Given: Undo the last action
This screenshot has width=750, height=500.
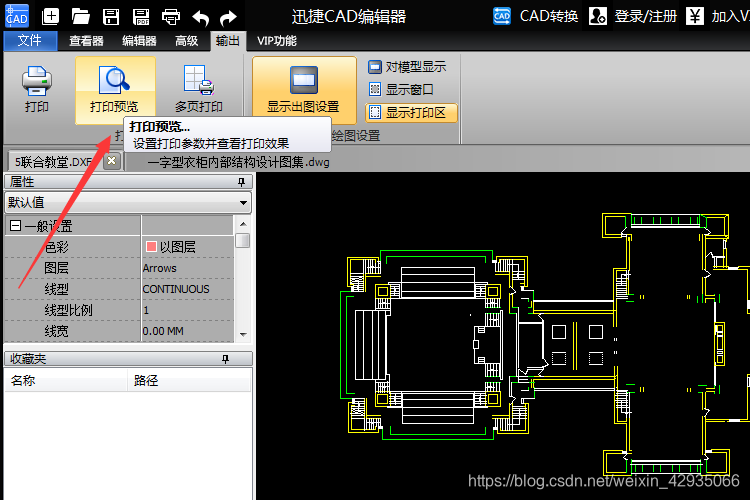Looking at the screenshot, I should pos(200,18).
